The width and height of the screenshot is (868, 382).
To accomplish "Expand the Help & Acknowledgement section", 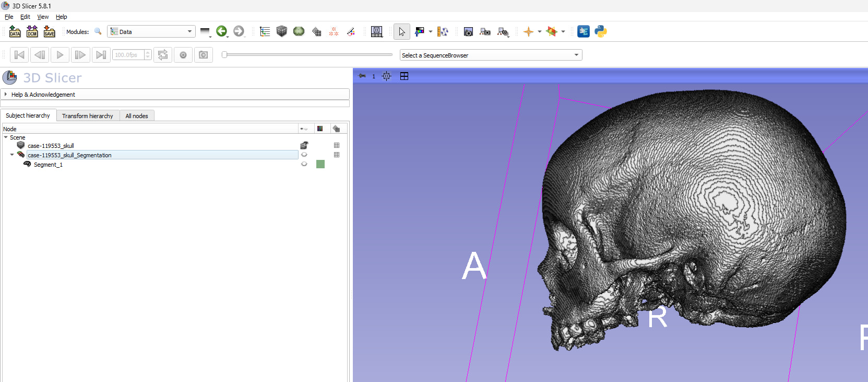I will [x=43, y=95].
